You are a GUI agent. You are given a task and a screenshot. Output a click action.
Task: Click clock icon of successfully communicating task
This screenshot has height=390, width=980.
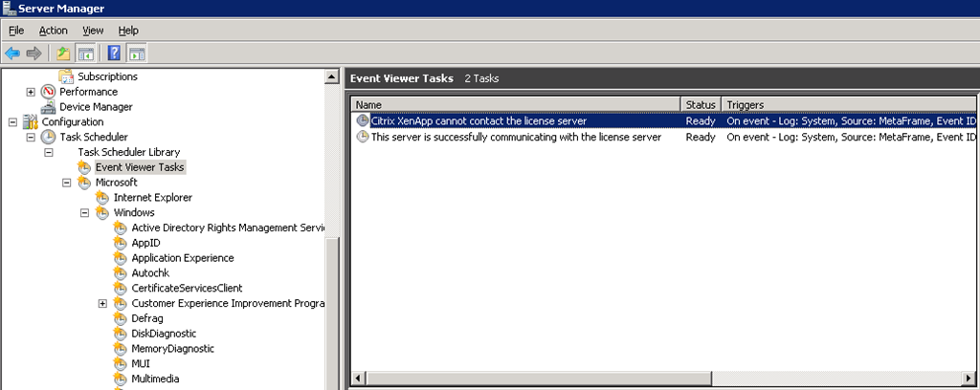(x=363, y=137)
